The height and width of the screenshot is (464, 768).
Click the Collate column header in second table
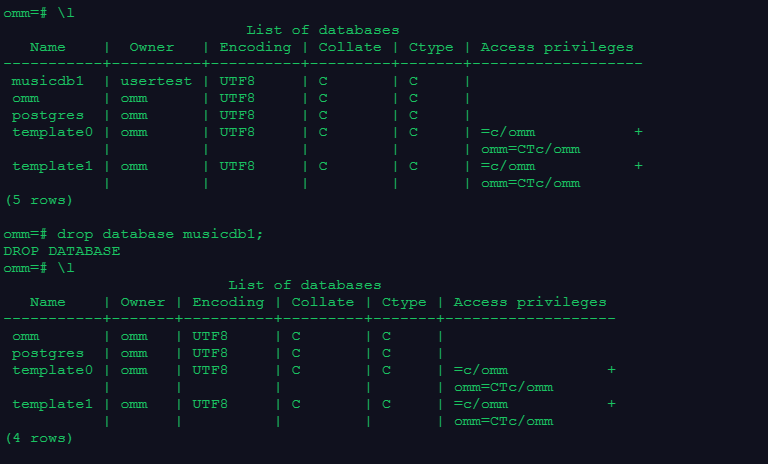323,302
